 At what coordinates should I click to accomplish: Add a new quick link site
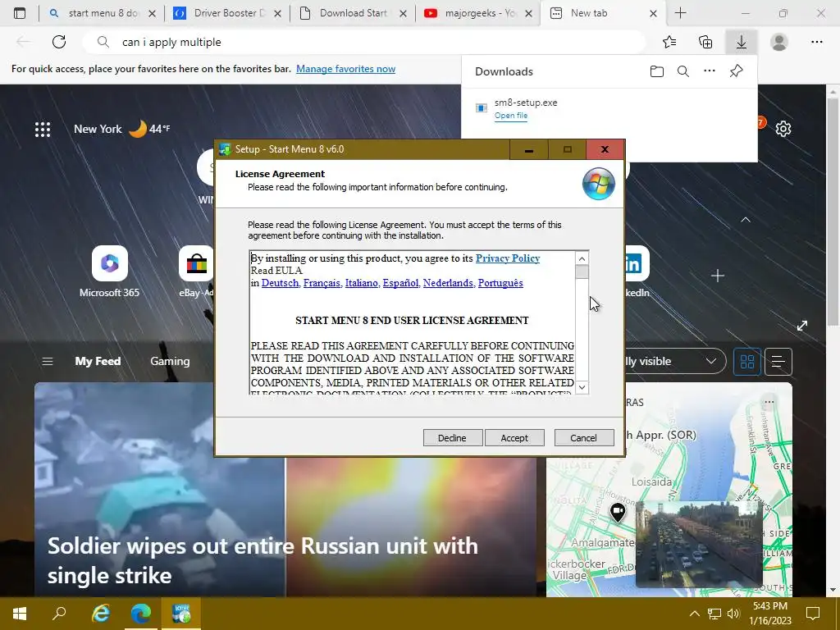[717, 276]
